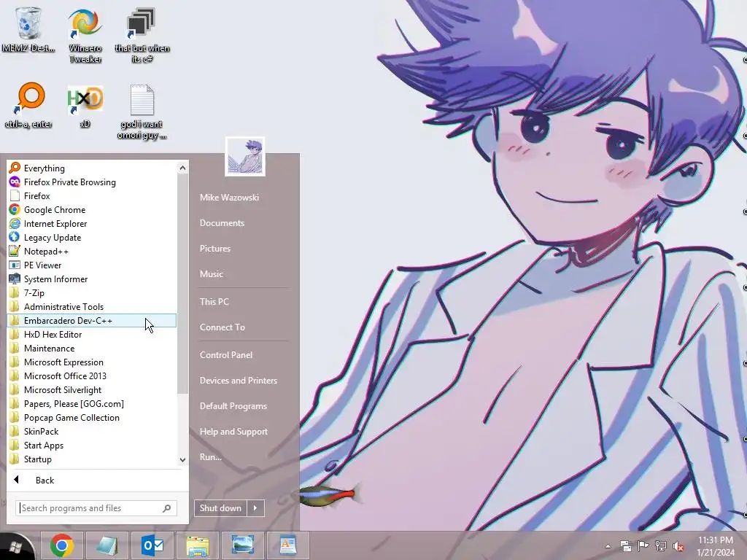
Task: Open the document editor taskbar icon
Action: [x=287, y=545]
